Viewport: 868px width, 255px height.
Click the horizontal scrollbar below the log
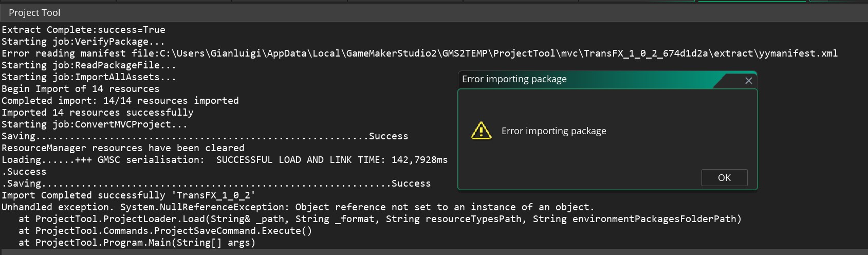434,252
